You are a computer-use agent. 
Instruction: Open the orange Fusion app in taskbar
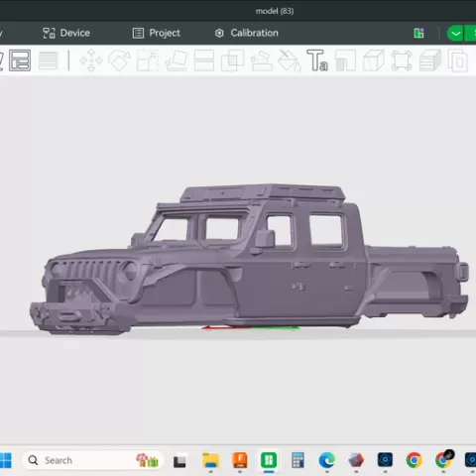pos(240,460)
